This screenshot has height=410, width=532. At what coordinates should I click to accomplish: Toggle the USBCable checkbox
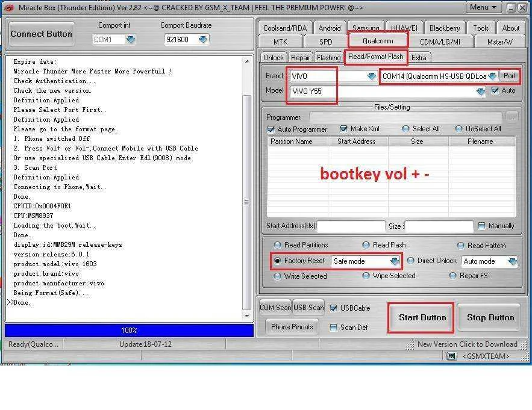click(x=334, y=308)
